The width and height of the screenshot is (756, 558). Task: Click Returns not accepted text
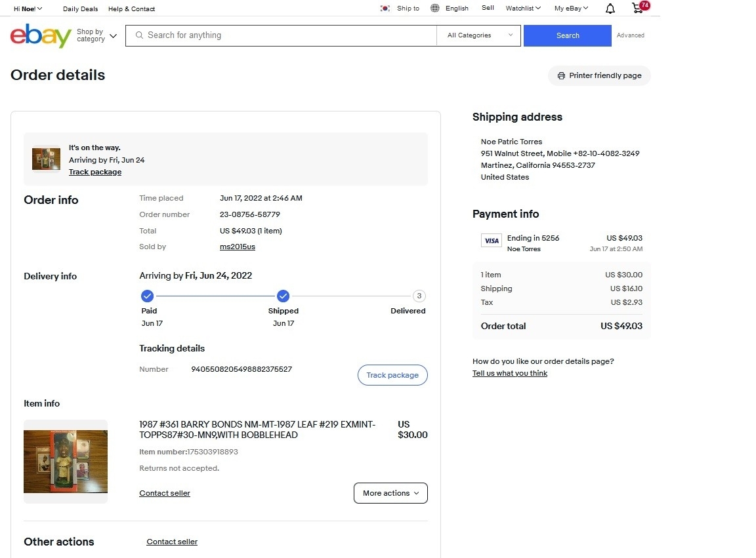pos(179,468)
